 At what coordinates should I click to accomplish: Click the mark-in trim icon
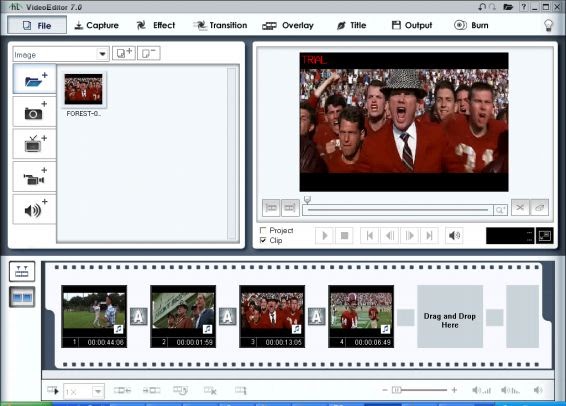(x=271, y=208)
